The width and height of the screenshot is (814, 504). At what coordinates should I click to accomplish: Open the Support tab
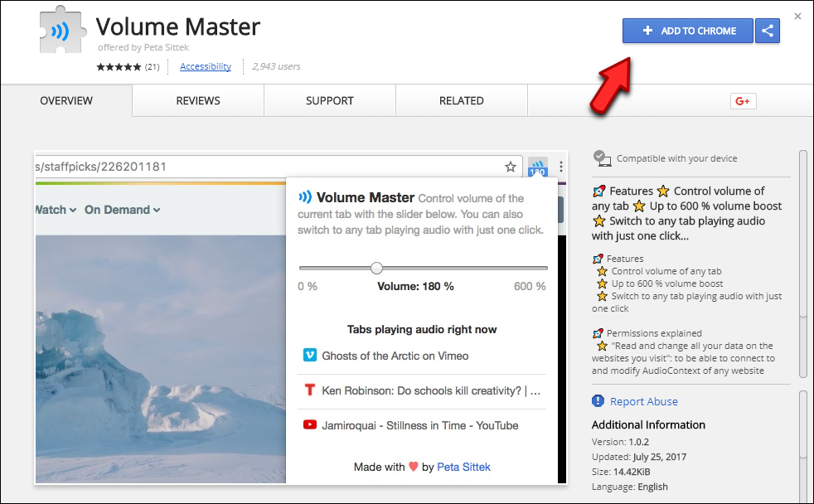pyautogui.click(x=330, y=100)
